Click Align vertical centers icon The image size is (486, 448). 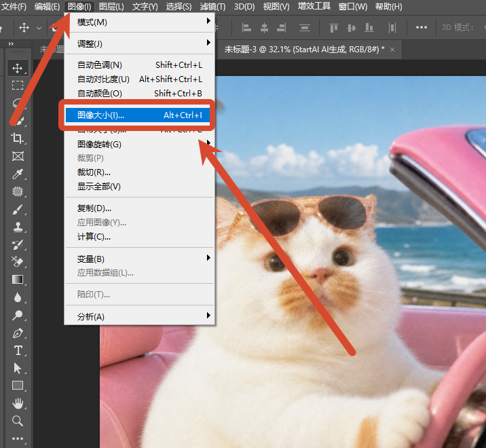[x=352, y=28]
